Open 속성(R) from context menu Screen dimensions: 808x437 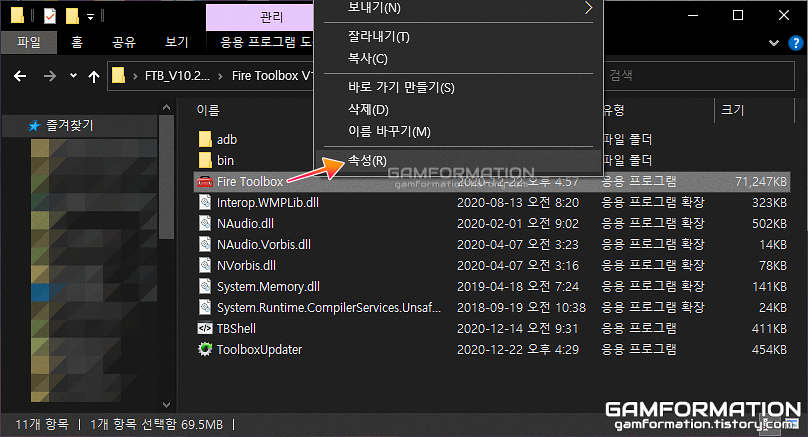459,161
